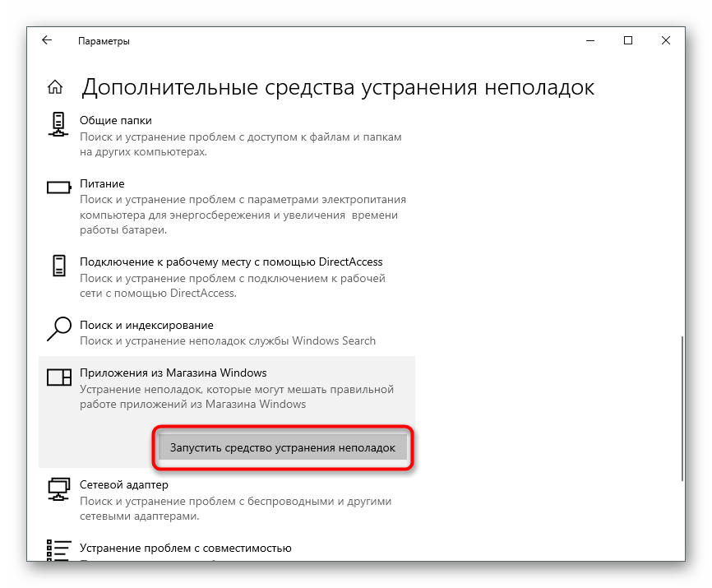
Task: Run the troubleshooter with Запустить средство устранения неполадок
Action: tap(283, 447)
